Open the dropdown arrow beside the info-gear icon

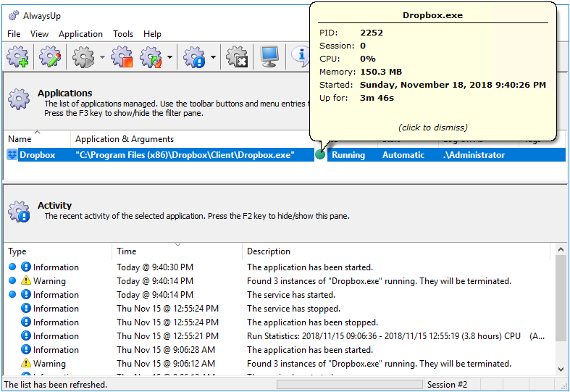tap(214, 57)
